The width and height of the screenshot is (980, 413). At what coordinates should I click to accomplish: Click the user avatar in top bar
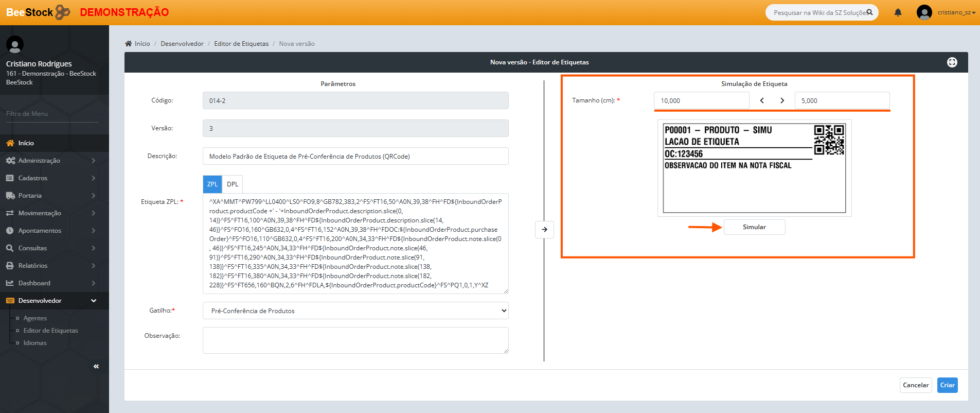coord(924,12)
